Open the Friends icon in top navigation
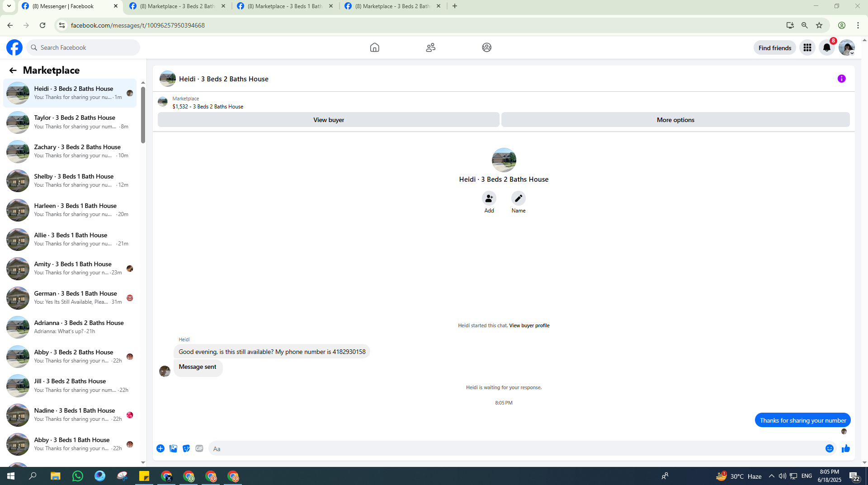 coord(430,47)
